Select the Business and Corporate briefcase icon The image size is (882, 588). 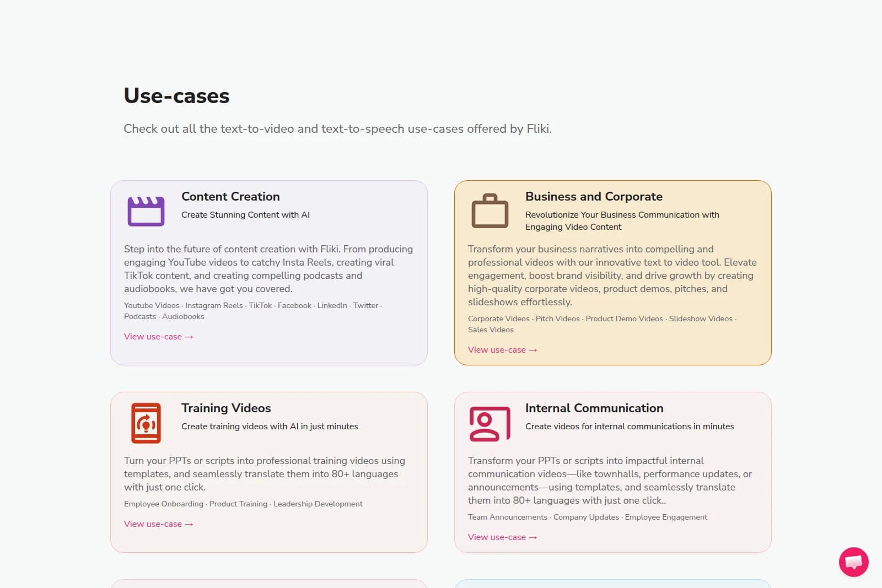(490, 211)
